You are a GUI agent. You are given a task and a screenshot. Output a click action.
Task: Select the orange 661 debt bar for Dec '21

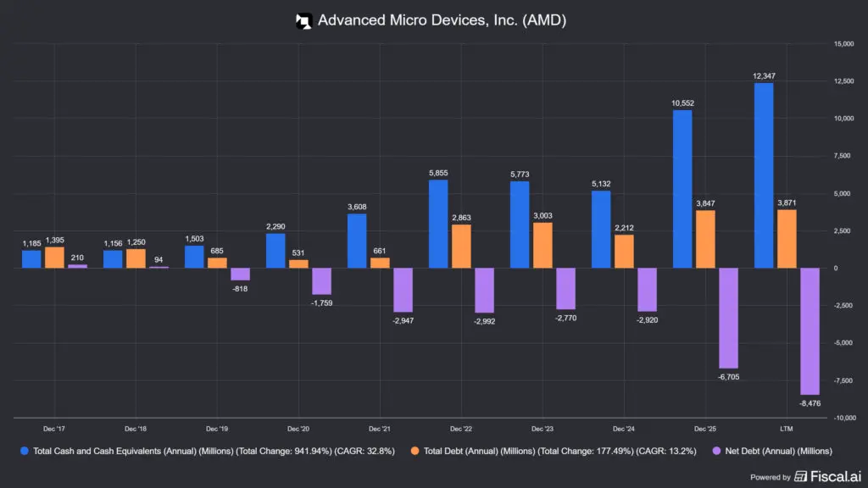pyautogui.click(x=380, y=263)
